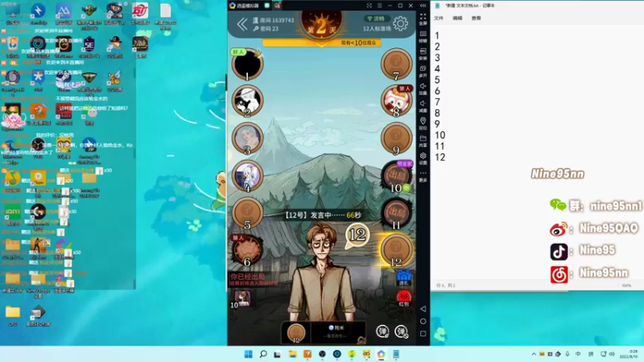The image size is (644, 362).
Task: Open desktop Steam shortcut
Action: click(64, 78)
